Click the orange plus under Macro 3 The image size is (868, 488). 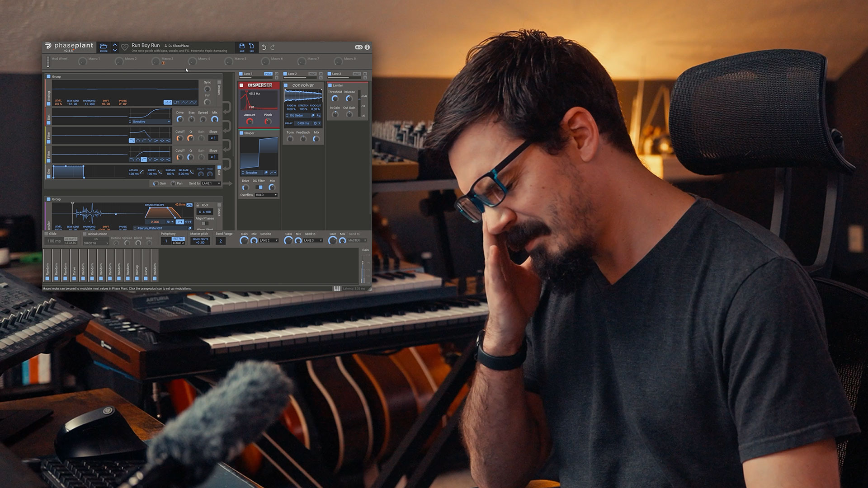point(163,63)
